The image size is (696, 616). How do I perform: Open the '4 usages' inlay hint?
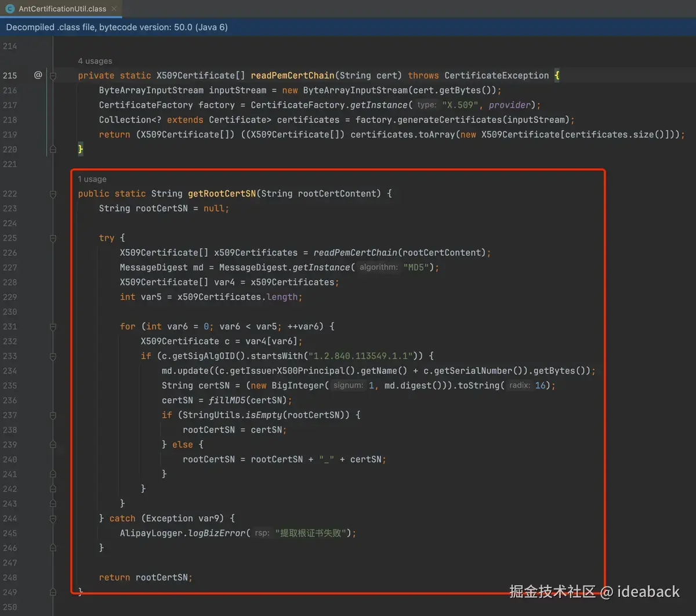[x=95, y=61]
